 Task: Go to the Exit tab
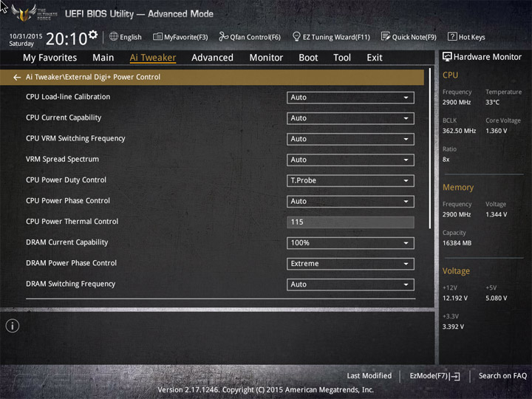click(x=374, y=58)
